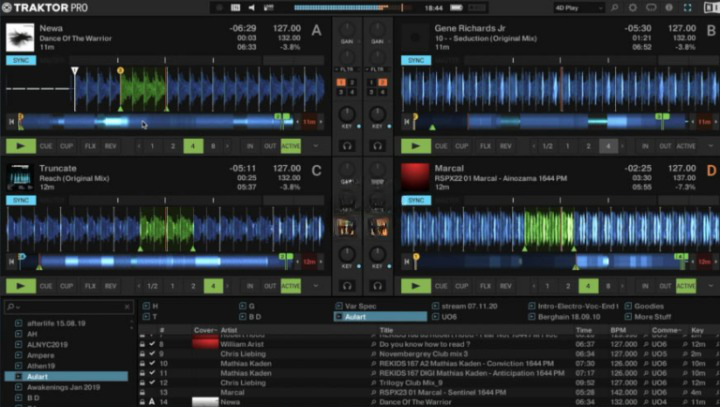Click the lock icon on William Arist row
The height and width of the screenshot is (407, 720).
point(142,344)
